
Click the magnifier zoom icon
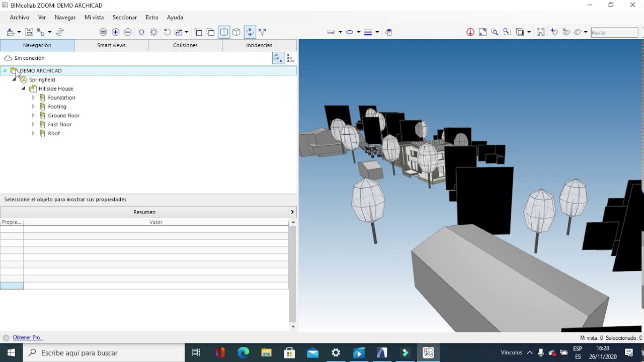tap(495, 32)
